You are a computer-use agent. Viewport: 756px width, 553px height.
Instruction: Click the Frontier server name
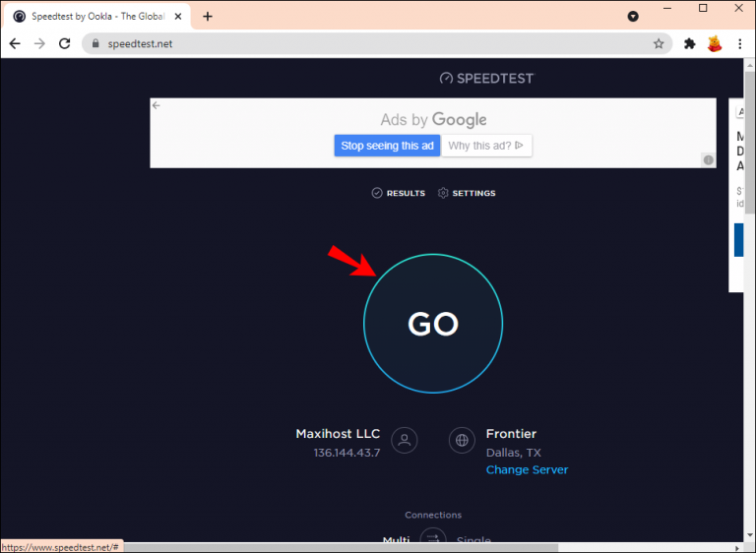[x=511, y=433]
